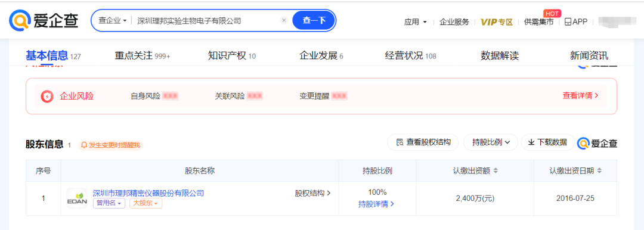The image size is (644, 230).
Task: Click the 100% shareholding value
Action: click(x=377, y=192)
